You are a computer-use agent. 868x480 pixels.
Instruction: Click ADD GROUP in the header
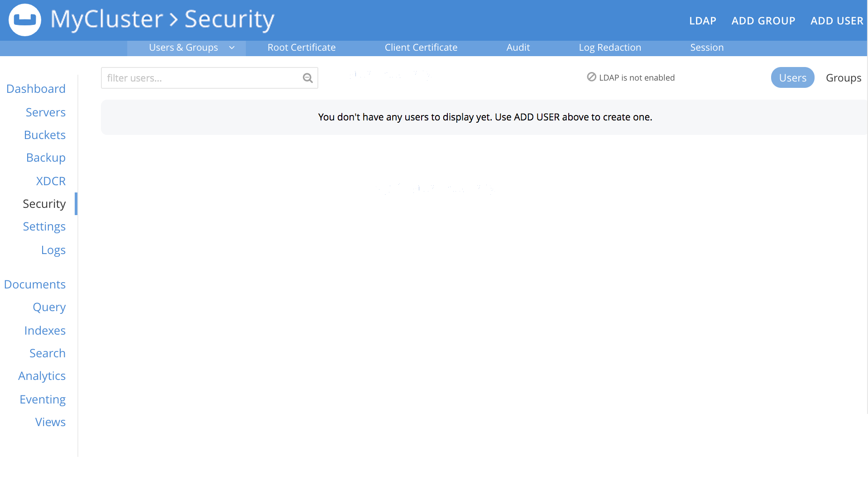pyautogui.click(x=763, y=20)
